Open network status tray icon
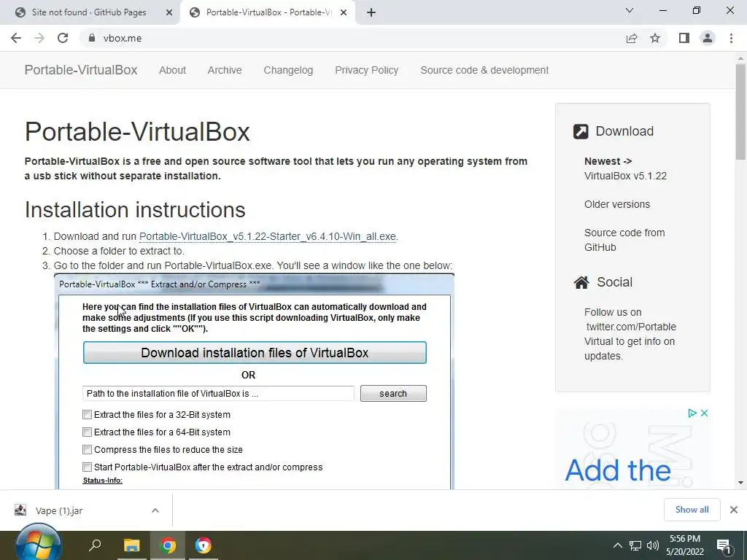 tap(635, 545)
